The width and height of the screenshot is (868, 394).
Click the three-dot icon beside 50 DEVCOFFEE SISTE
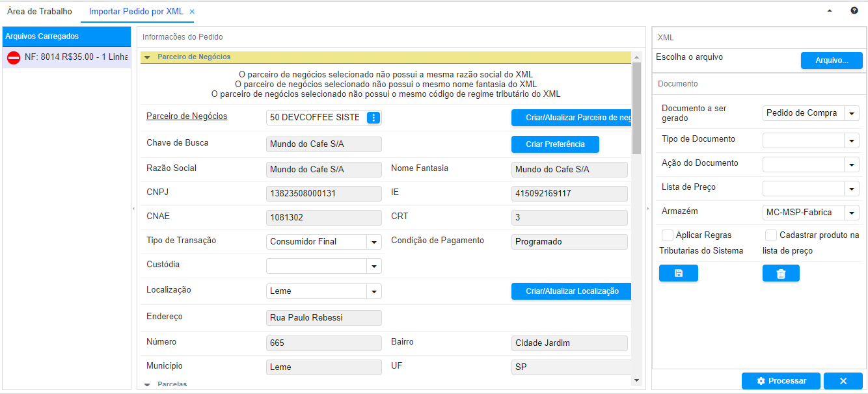point(373,118)
